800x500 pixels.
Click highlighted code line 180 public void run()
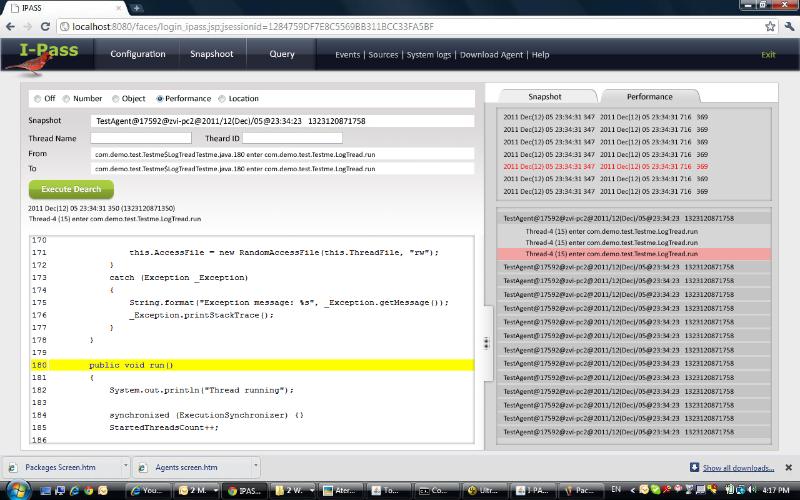[x=252, y=365]
